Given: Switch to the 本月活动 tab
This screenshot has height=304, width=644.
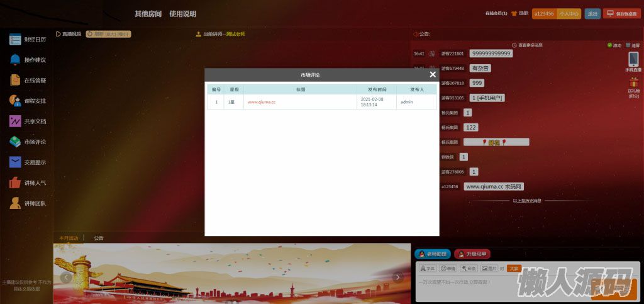Looking at the screenshot, I should (x=69, y=238).
